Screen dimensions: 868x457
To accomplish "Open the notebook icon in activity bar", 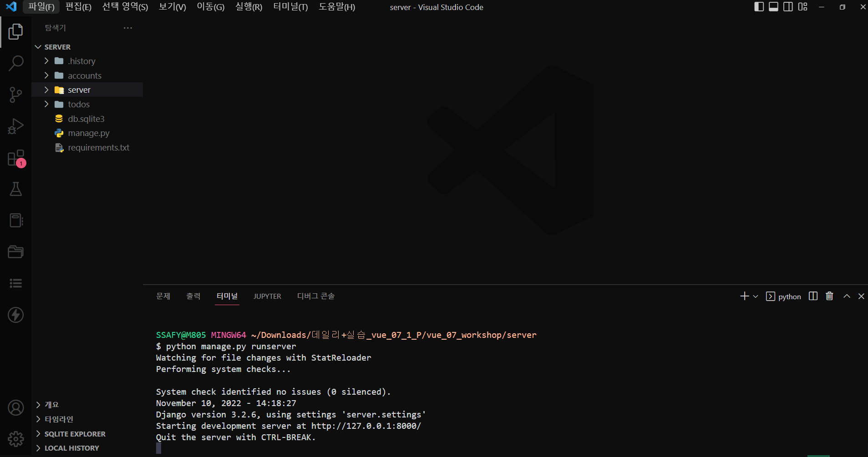I will click(15, 221).
